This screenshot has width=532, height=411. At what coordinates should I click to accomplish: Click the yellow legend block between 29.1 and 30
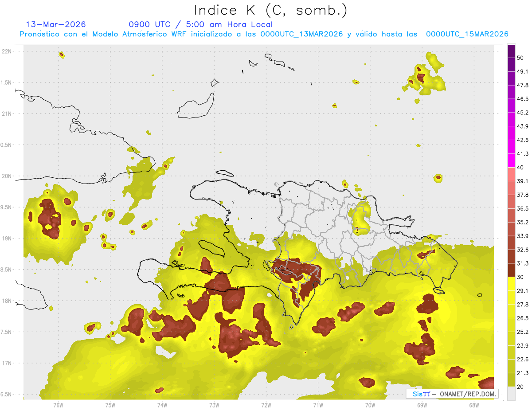tap(512, 284)
